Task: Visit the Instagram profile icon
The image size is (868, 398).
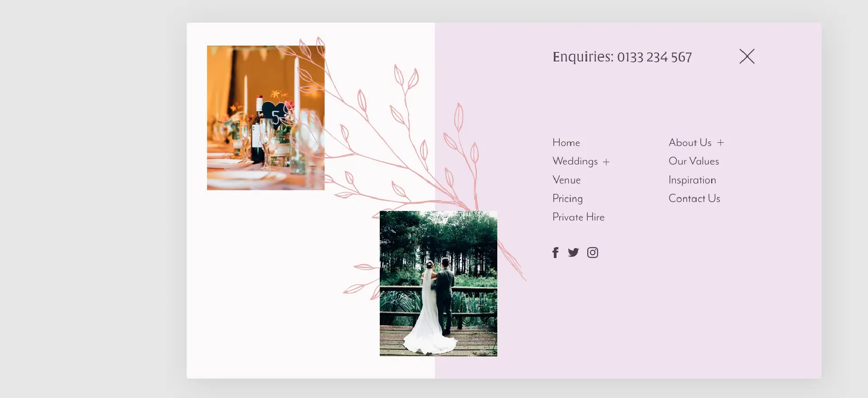Action: point(593,253)
